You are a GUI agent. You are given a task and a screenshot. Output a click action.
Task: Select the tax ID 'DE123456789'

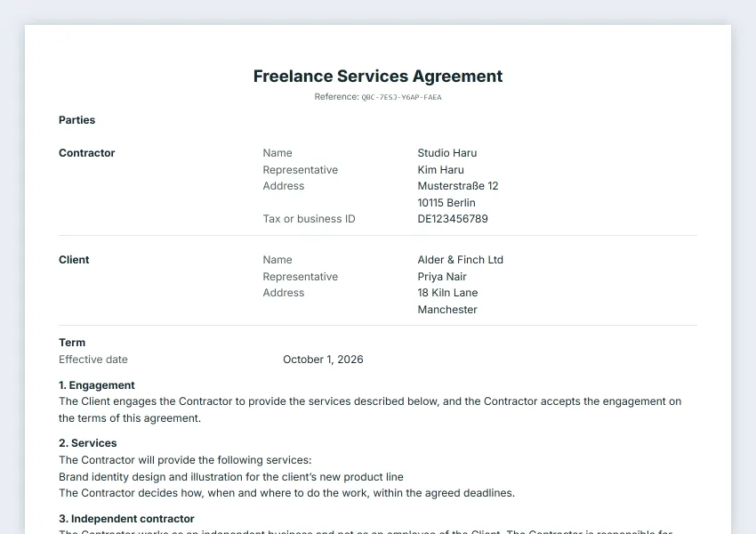tap(453, 219)
